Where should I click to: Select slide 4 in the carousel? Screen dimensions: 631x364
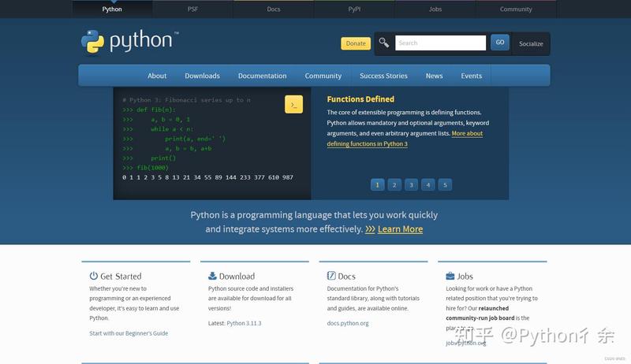point(428,185)
